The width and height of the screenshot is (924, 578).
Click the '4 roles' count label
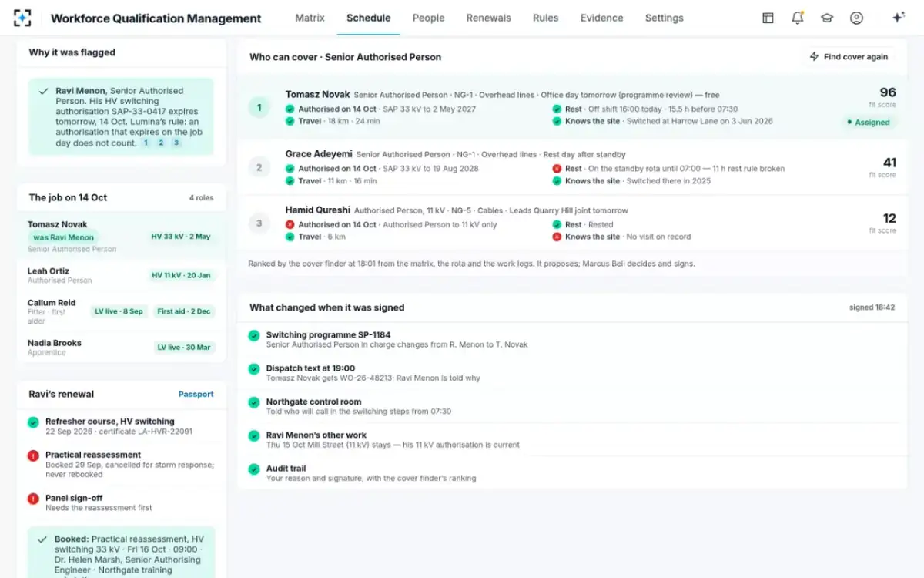point(202,198)
